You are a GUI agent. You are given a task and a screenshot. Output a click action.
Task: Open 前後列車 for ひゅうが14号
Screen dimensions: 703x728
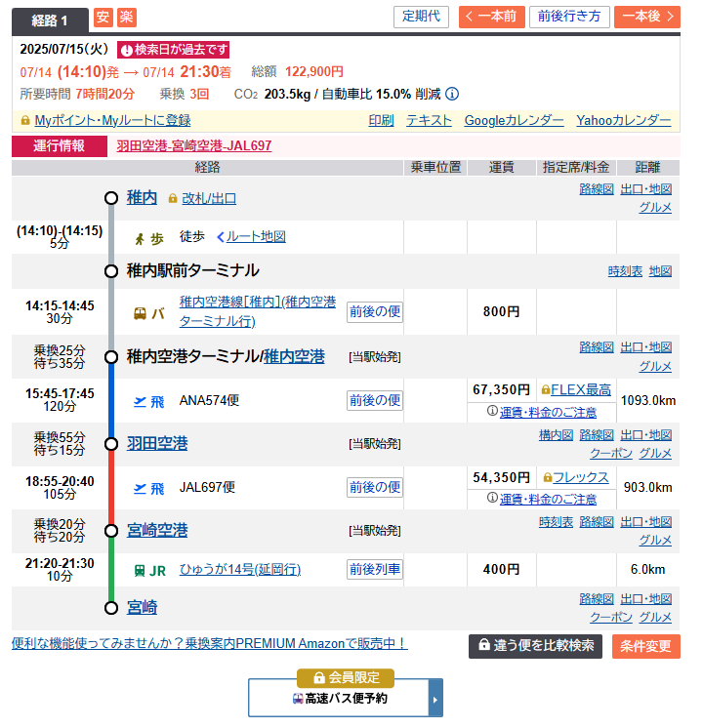click(375, 570)
